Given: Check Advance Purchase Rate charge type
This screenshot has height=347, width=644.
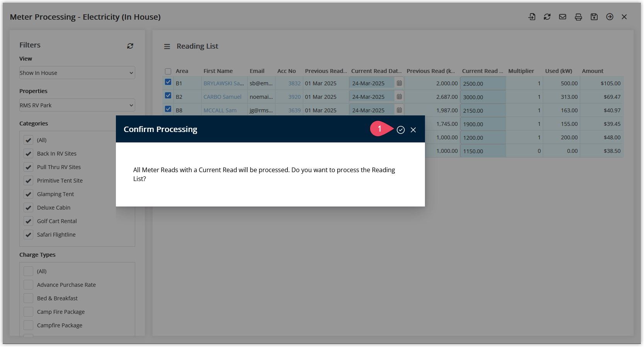Looking at the screenshot, I should click(29, 285).
